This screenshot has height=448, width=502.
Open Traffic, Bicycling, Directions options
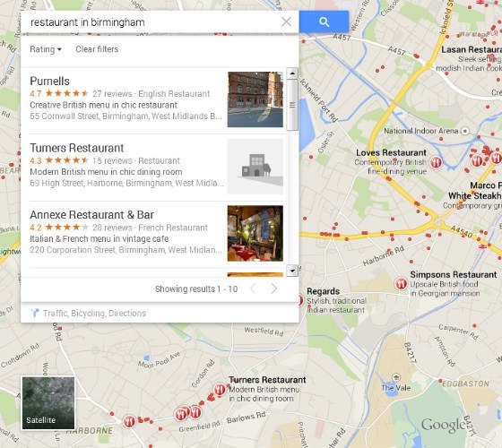click(x=94, y=313)
